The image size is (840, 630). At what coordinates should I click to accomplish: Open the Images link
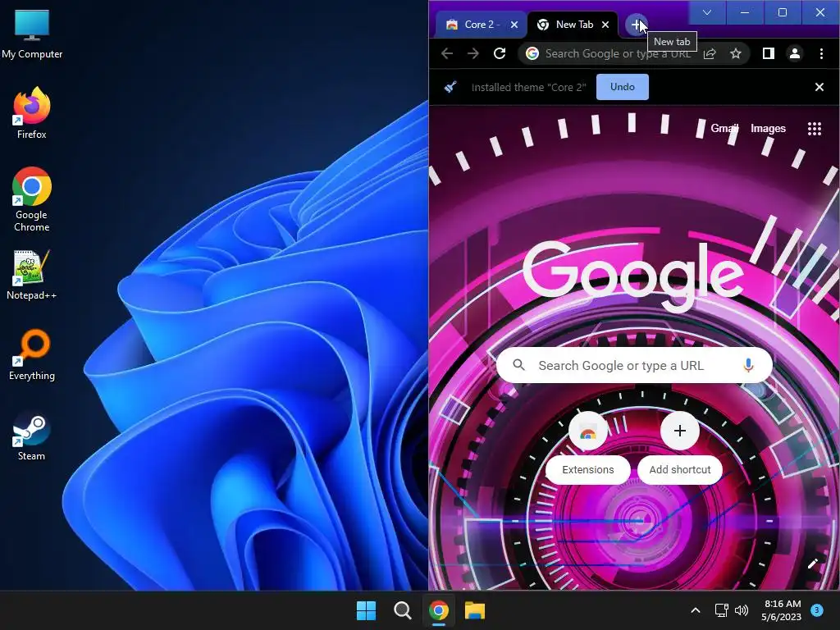coord(768,129)
